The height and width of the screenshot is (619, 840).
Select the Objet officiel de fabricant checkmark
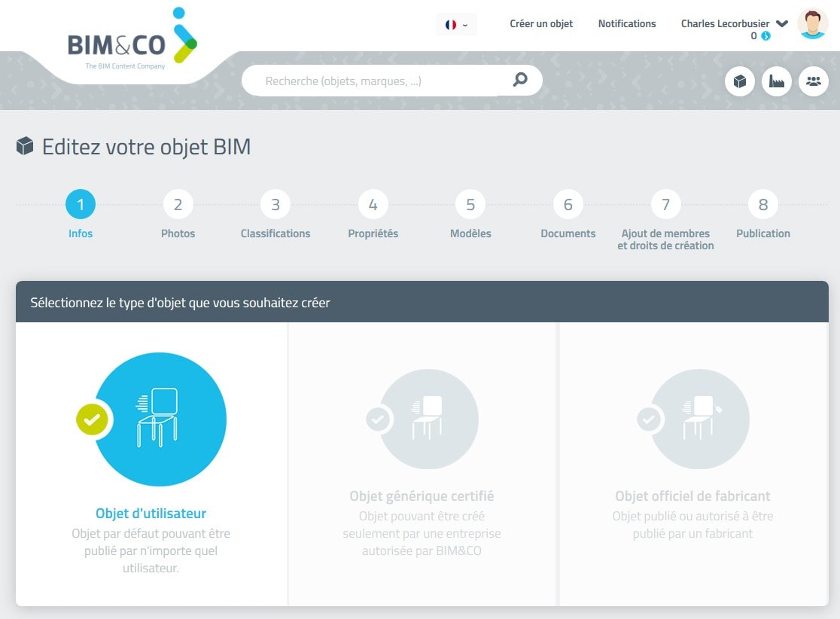[x=649, y=419]
